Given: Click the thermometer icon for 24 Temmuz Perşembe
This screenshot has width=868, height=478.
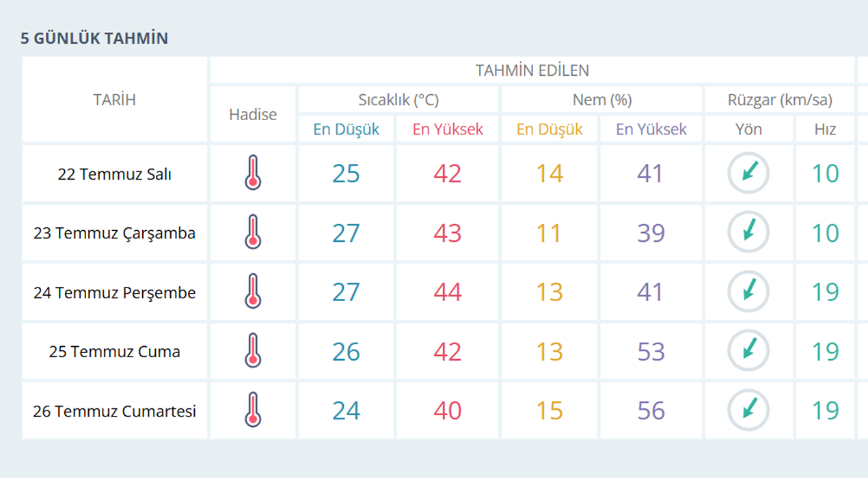Looking at the screenshot, I should 253,292.
